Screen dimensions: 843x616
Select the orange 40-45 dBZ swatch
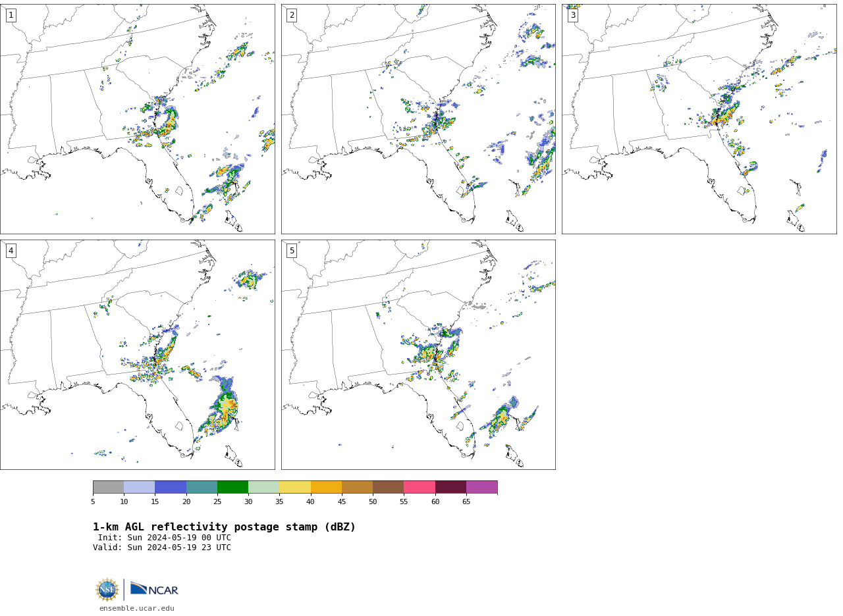pyautogui.click(x=326, y=487)
